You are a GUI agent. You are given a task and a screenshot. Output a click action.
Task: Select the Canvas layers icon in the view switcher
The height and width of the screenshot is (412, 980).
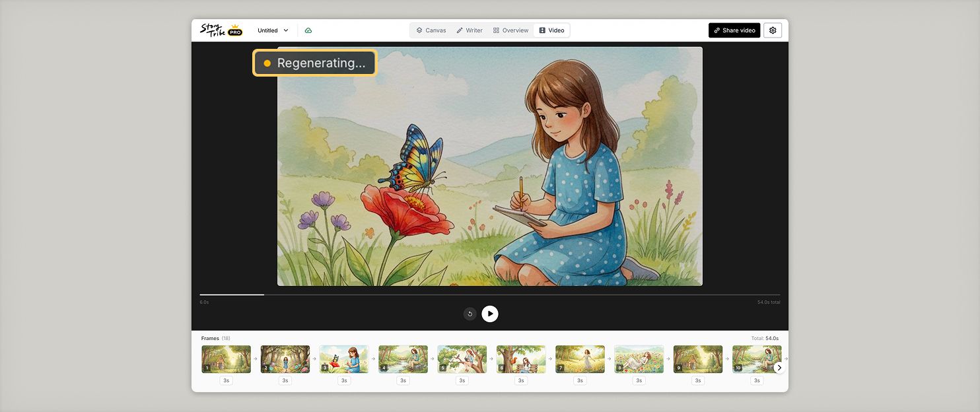pos(419,30)
